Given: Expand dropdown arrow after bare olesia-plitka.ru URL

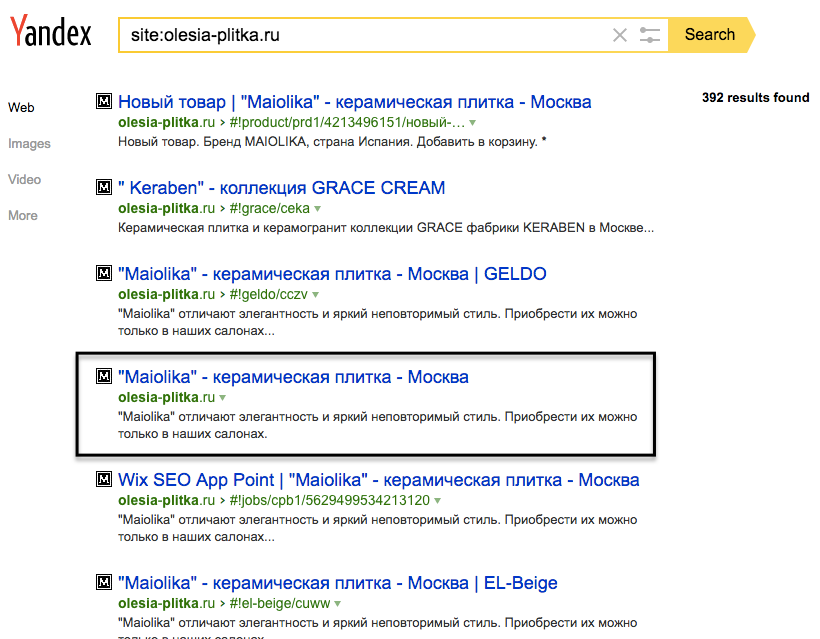Looking at the screenshot, I should pyautogui.click(x=223, y=398).
